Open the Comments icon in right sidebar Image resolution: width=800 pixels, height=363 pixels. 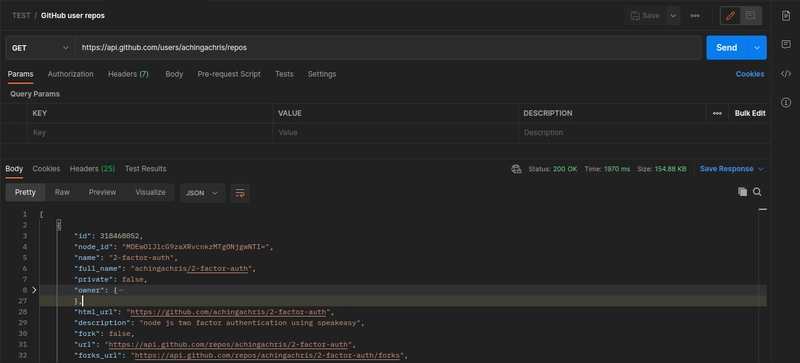coord(786,44)
